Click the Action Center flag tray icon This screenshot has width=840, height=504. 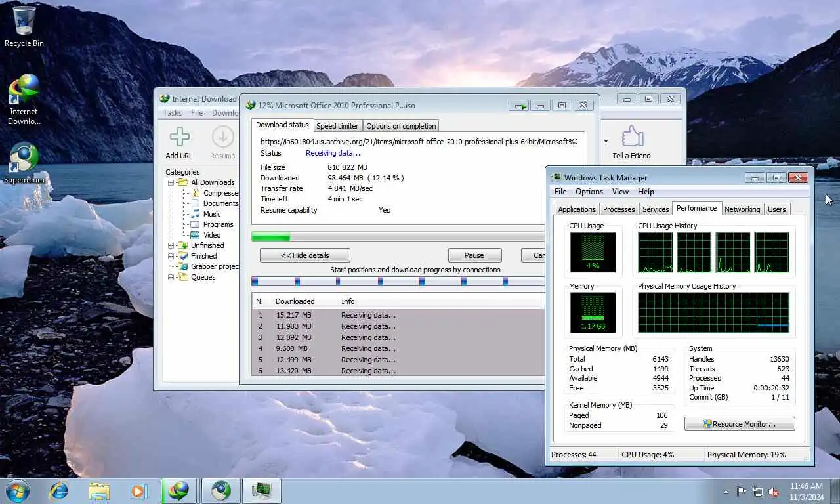pyautogui.click(x=742, y=492)
